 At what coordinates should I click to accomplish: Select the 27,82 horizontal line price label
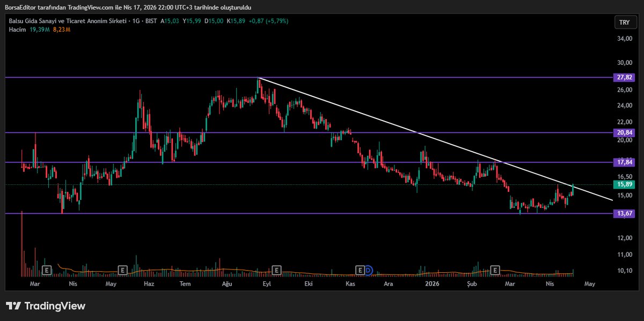[625, 77]
